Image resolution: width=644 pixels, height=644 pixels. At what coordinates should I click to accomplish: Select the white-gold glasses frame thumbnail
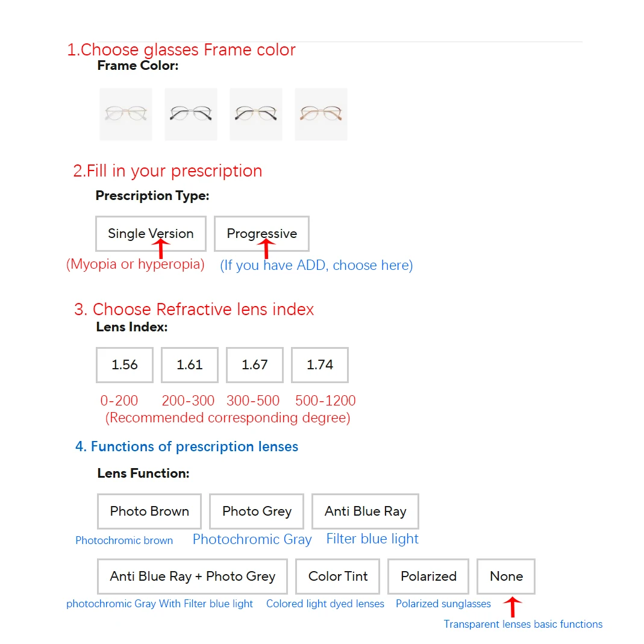(x=125, y=114)
